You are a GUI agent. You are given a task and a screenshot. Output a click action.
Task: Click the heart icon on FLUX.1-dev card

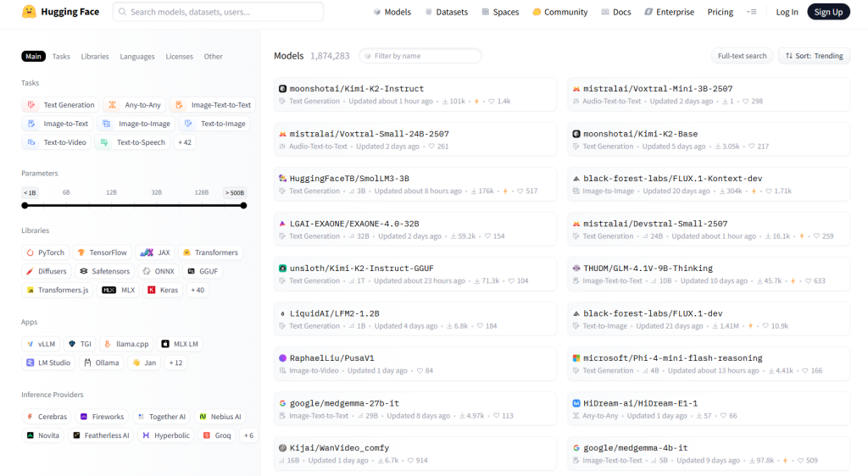[x=765, y=326]
